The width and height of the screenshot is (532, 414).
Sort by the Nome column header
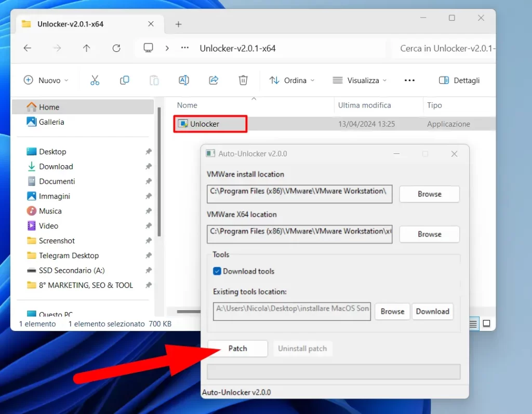click(x=187, y=105)
